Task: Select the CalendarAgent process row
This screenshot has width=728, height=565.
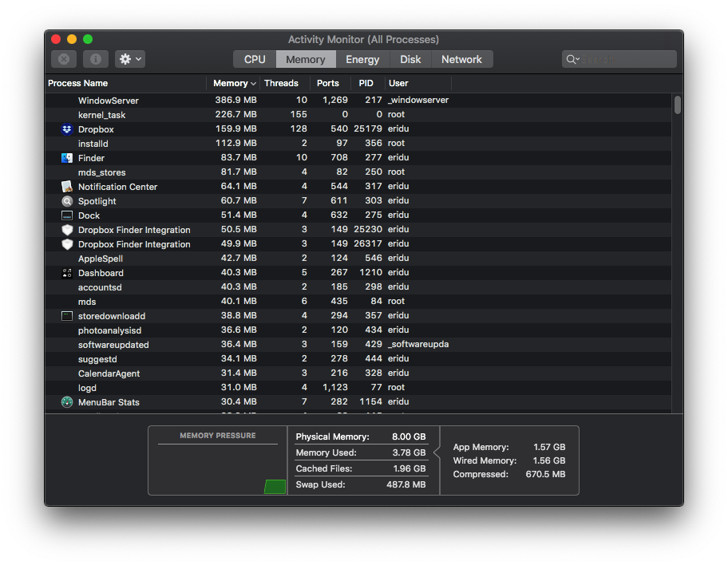Action: tap(358, 373)
